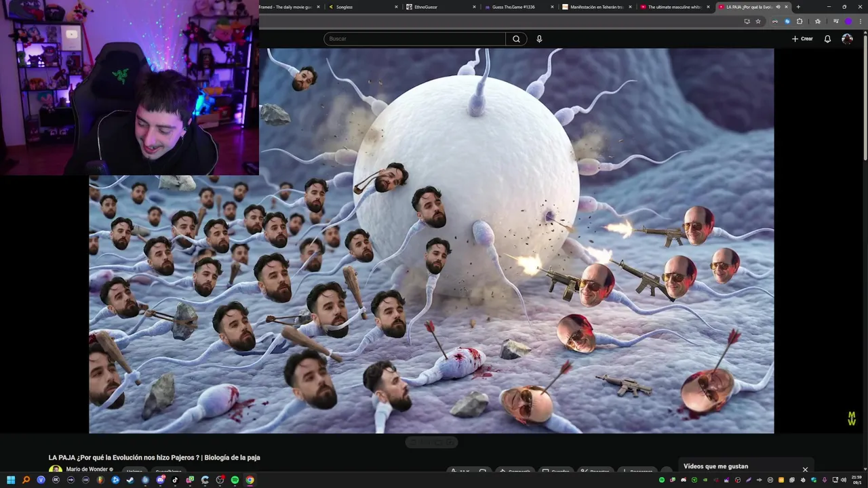Image resolution: width=868 pixels, height=488 pixels.
Task: Close the EthnoGuessr tab
Action: point(474,7)
